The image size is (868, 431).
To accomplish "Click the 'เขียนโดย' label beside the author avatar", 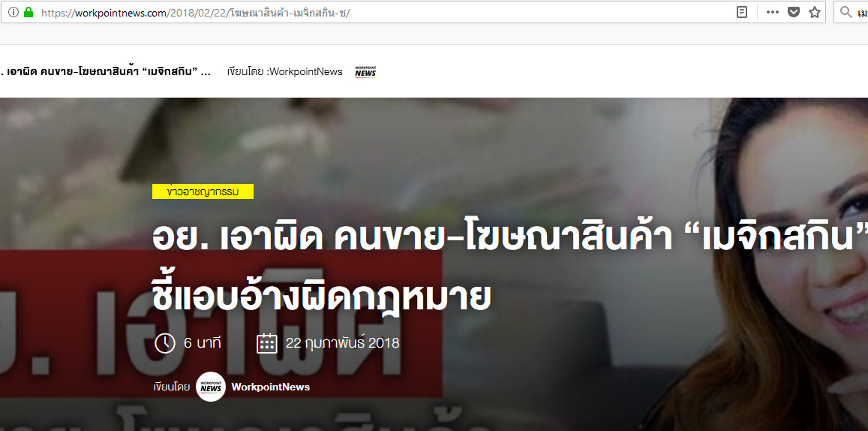I will point(172,387).
